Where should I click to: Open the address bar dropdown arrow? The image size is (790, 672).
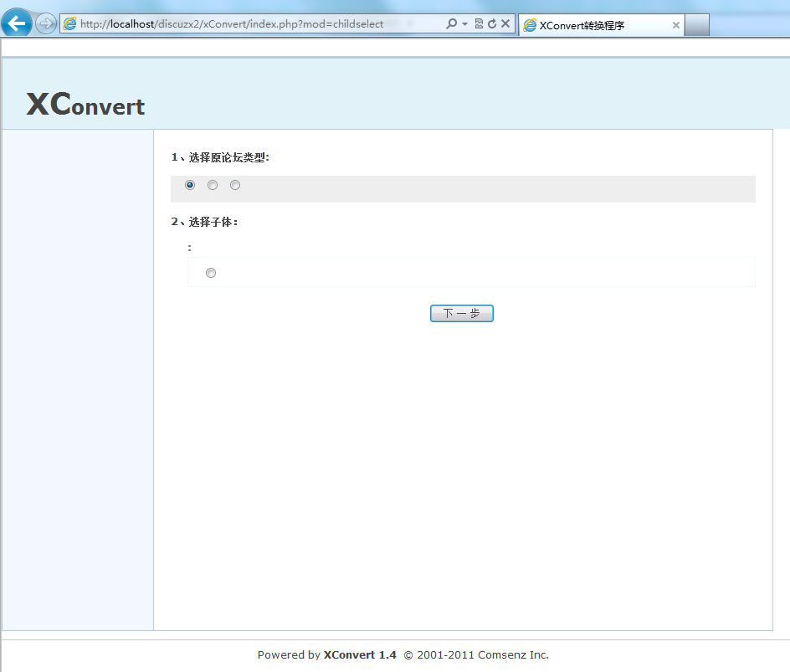pos(464,24)
